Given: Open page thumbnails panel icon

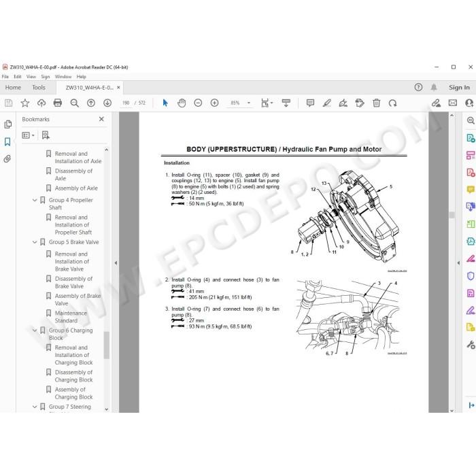Looking at the screenshot, I should pyautogui.click(x=8, y=124).
